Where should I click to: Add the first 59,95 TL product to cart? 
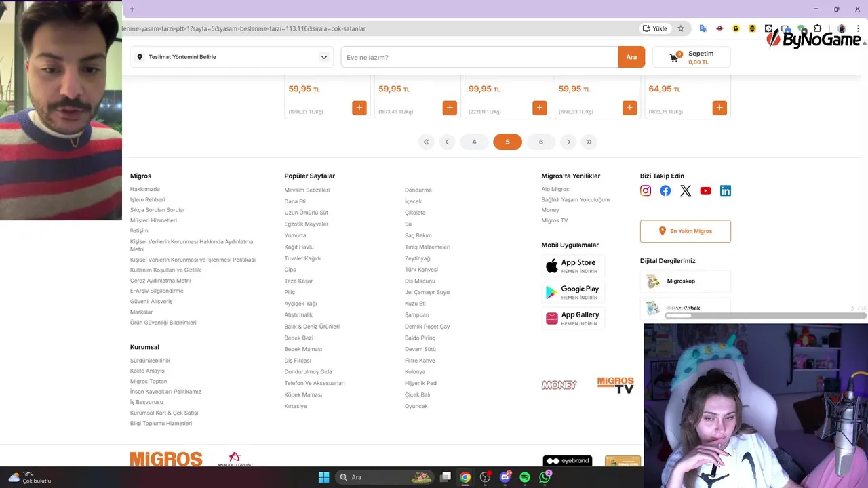359,108
